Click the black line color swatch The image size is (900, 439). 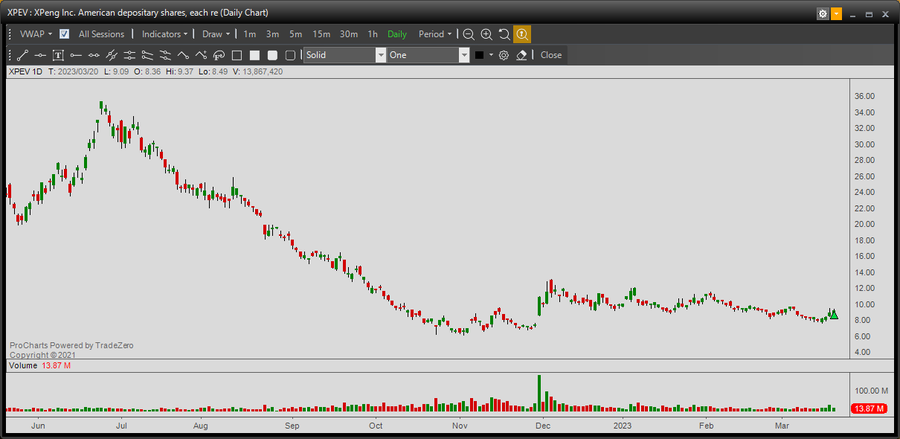(480, 55)
